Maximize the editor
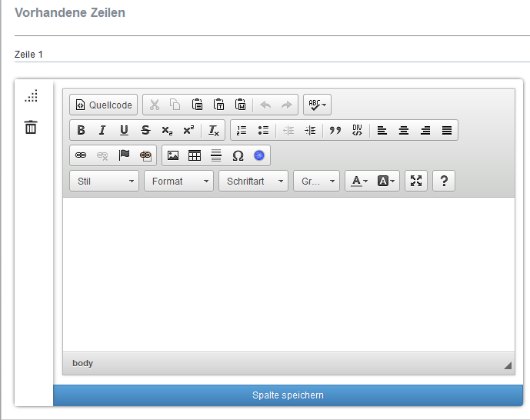The width and height of the screenshot is (530, 420). 416,181
